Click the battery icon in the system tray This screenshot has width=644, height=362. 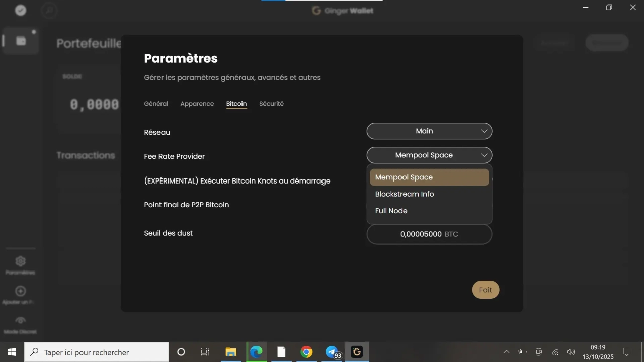(x=523, y=352)
